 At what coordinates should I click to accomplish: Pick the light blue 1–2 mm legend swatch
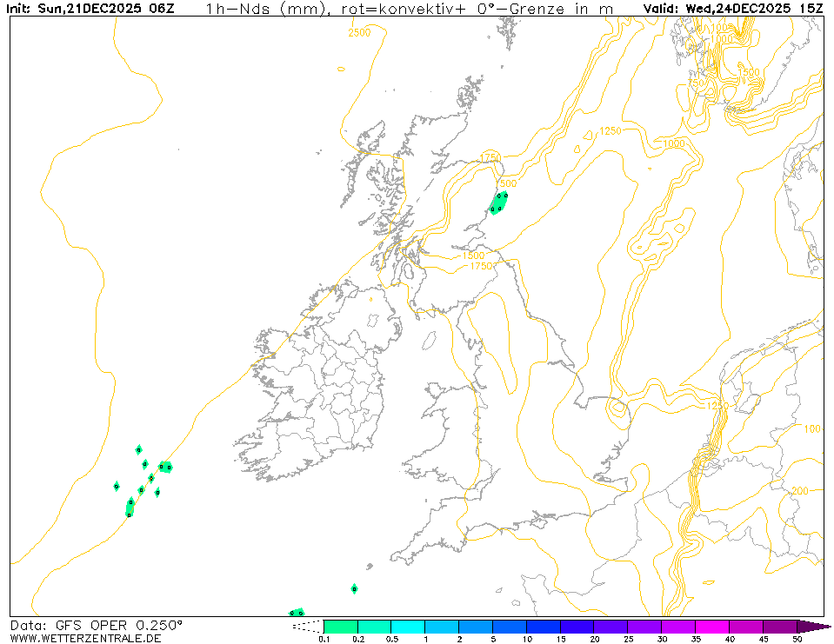(442, 627)
